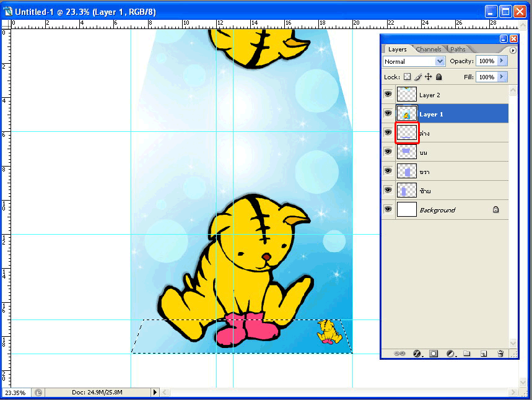Hide Layer 1 visibility eye

click(388, 114)
